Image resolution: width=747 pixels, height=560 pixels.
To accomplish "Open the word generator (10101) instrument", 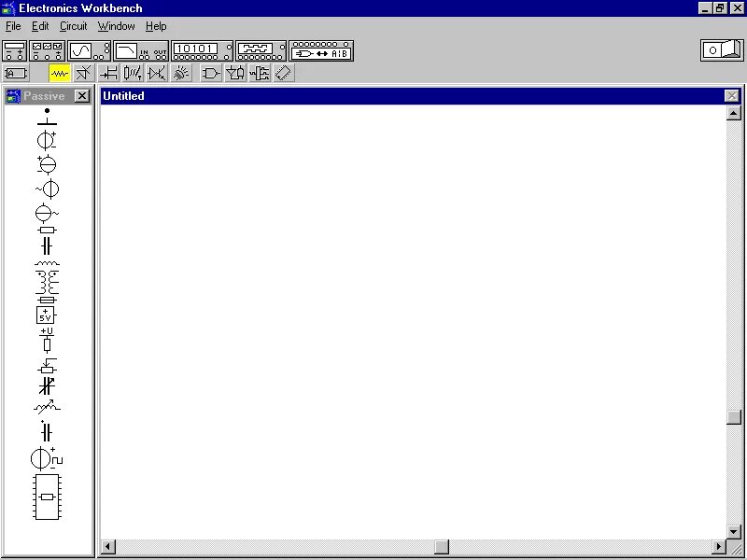I will point(203,51).
